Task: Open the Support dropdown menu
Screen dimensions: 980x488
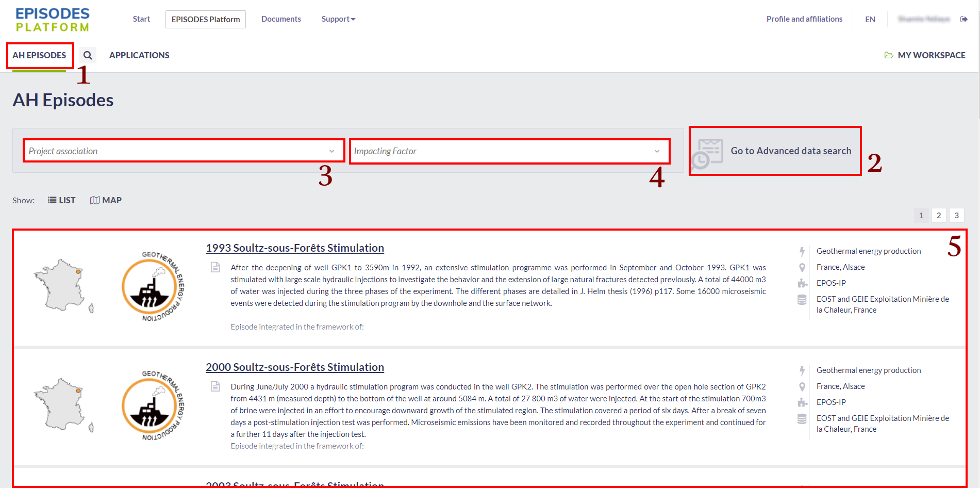Action: 338,19
